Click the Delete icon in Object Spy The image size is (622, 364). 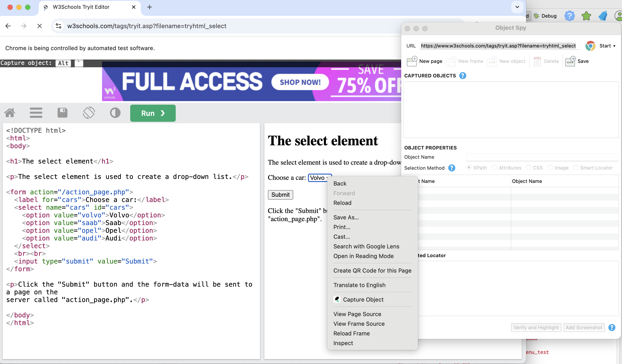click(538, 61)
